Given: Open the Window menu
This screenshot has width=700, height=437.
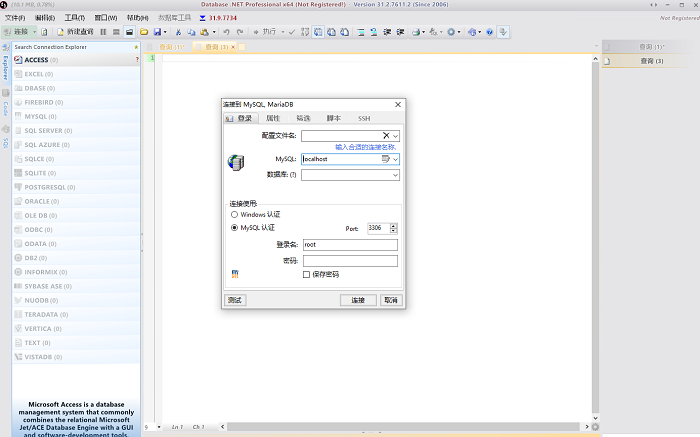Looking at the screenshot, I should (x=106, y=18).
